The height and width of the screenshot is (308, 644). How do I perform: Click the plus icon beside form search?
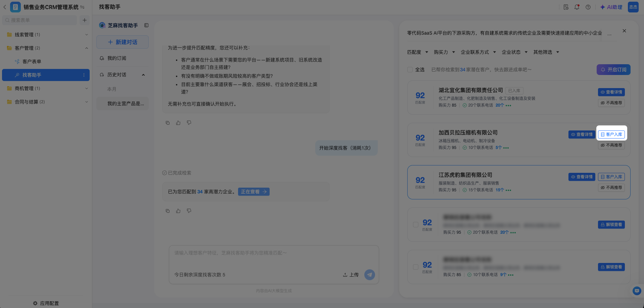point(85,20)
